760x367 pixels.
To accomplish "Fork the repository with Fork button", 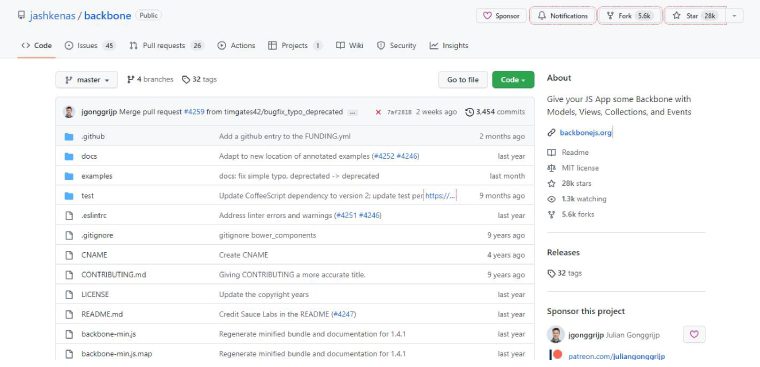I will click(x=630, y=16).
